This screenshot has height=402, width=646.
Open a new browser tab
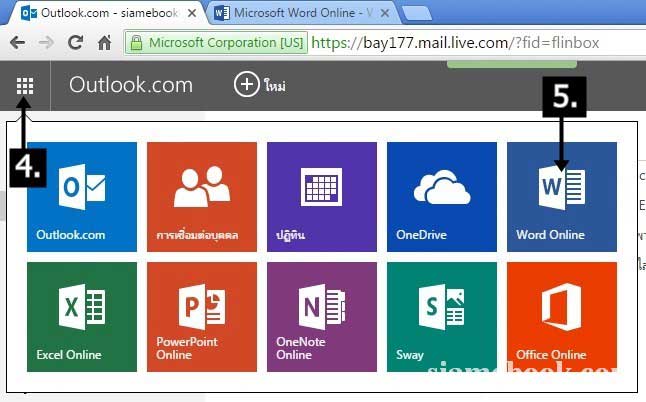[417, 13]
